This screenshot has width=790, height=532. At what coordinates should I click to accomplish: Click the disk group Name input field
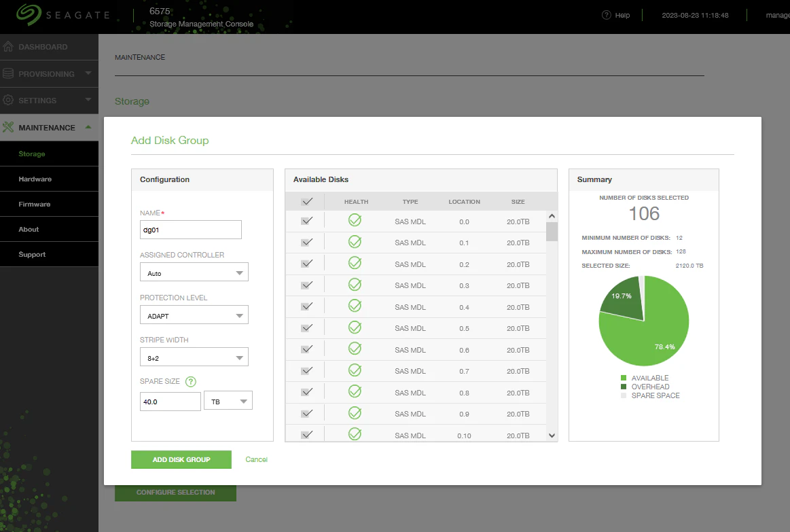(x=190, y=230)
